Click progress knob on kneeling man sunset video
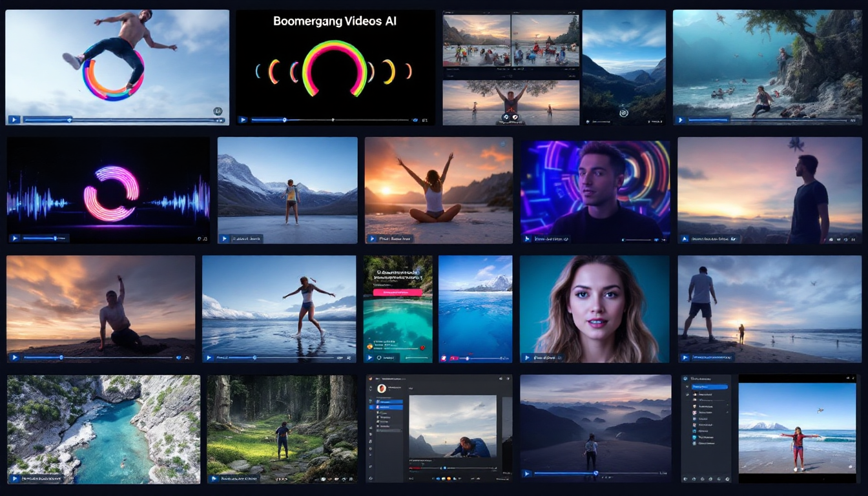Viewport: 868px width, 496px height. click(62, 357)
